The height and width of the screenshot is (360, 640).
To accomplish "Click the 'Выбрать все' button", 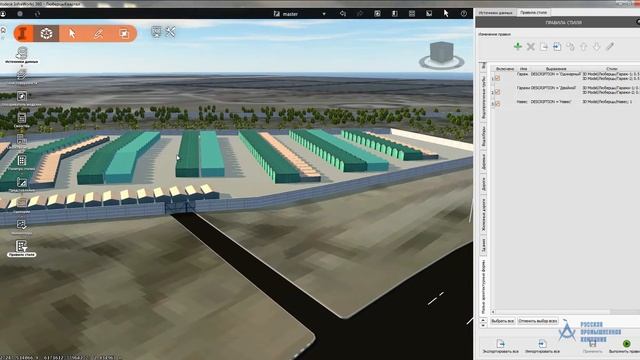I will click(x=502, y=321).
